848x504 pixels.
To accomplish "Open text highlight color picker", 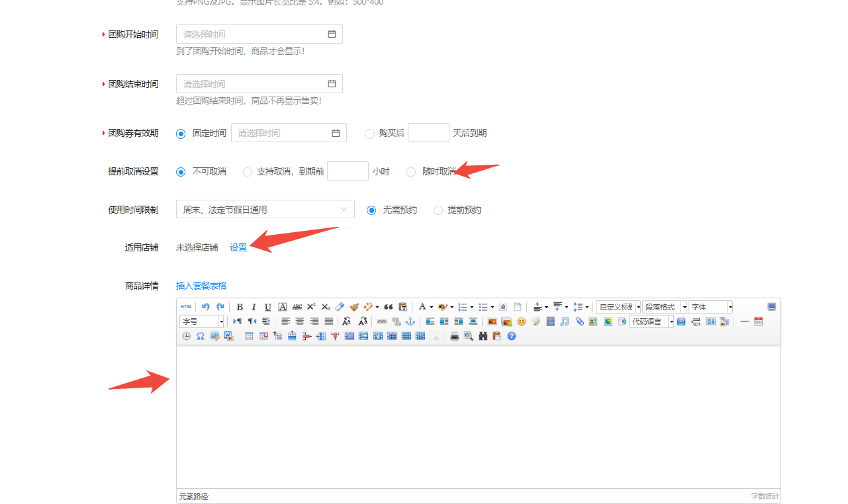I will click(443, 307).
